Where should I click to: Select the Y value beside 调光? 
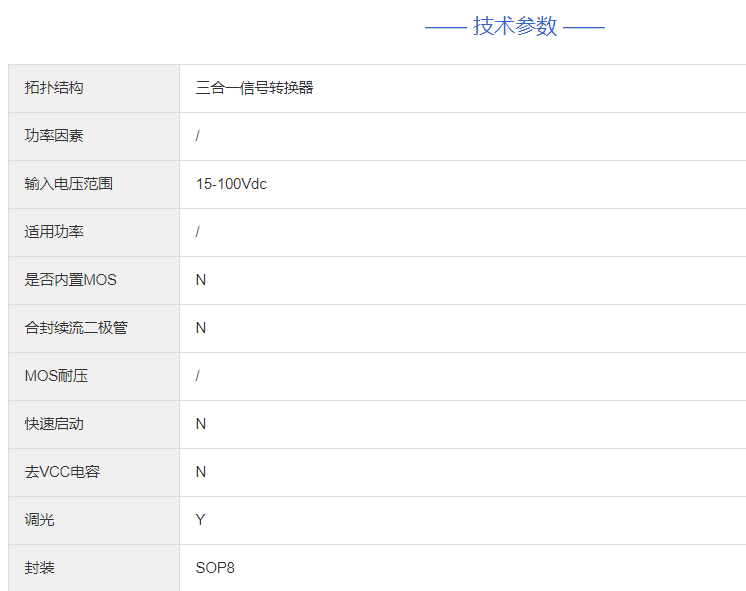[x=201, y=520]
